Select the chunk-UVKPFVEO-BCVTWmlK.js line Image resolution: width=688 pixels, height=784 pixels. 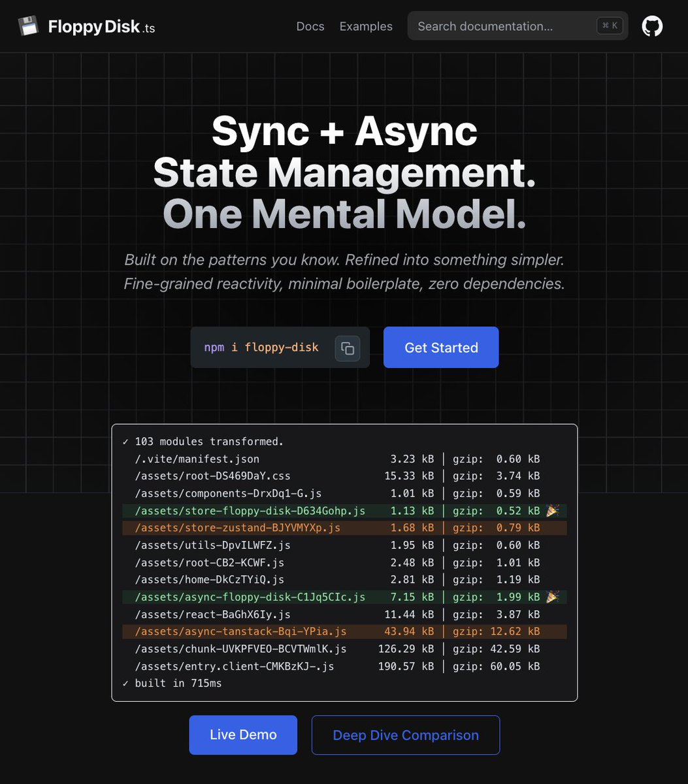coord(344,649)
